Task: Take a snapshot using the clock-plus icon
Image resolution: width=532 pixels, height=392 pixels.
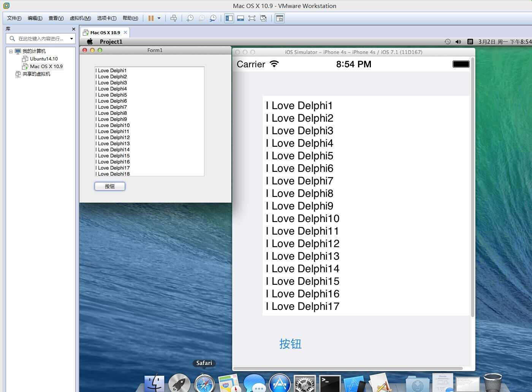Action: point(190,18)
